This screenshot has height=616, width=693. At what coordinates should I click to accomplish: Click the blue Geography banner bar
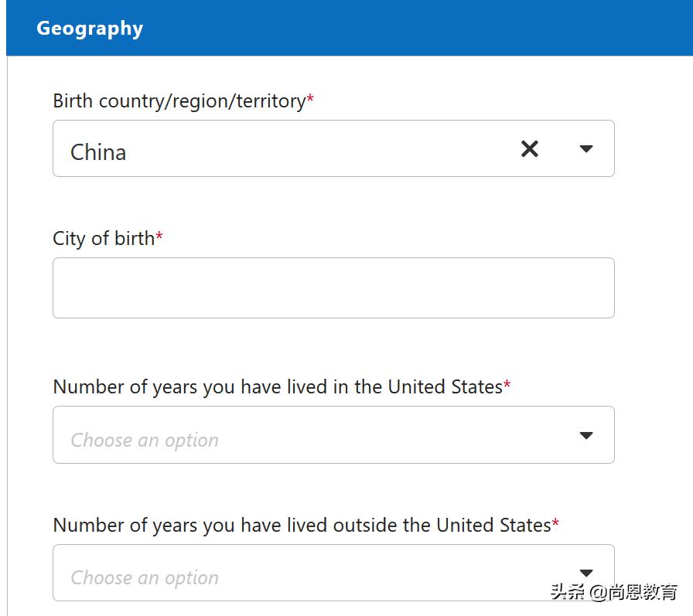pyautogui.click(x=346, y=28)
